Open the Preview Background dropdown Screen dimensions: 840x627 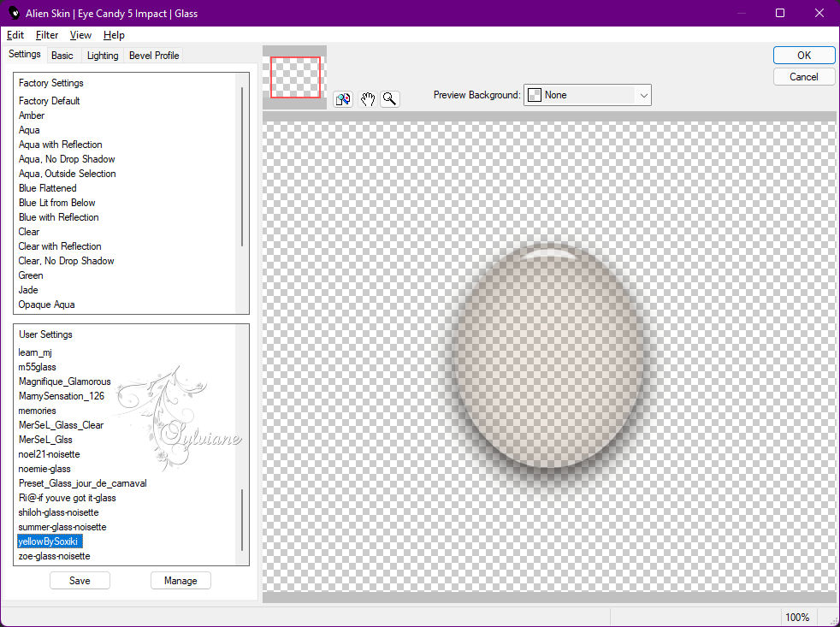tap(587, 95)
